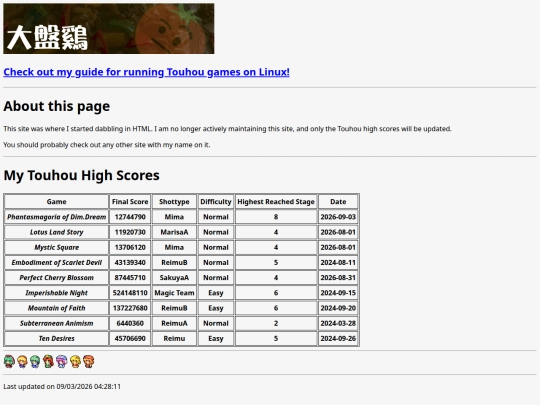Click the 'Difficulty' column header
Screen dimensions: 540x405
click(x=216, y=202)
